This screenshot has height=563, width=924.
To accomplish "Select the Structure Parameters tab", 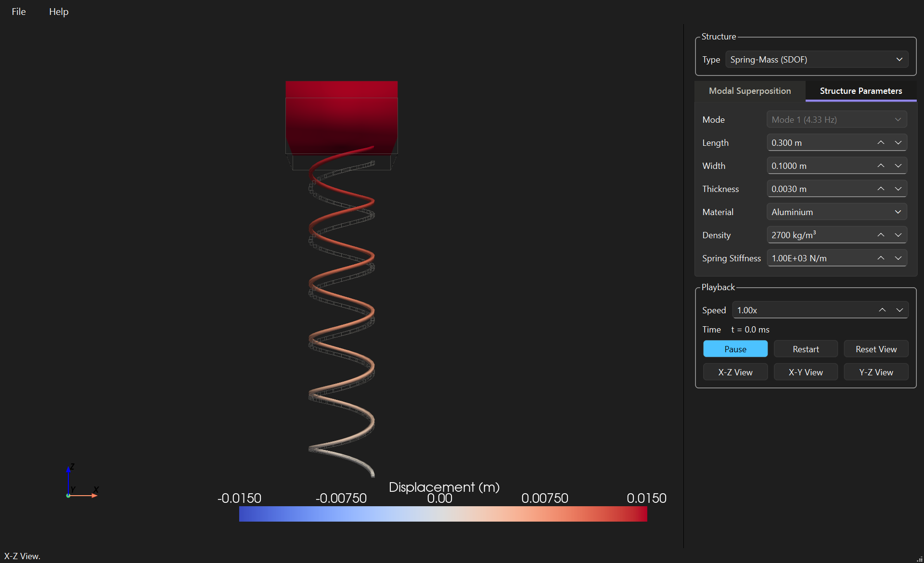I will [x=861, y=91].
